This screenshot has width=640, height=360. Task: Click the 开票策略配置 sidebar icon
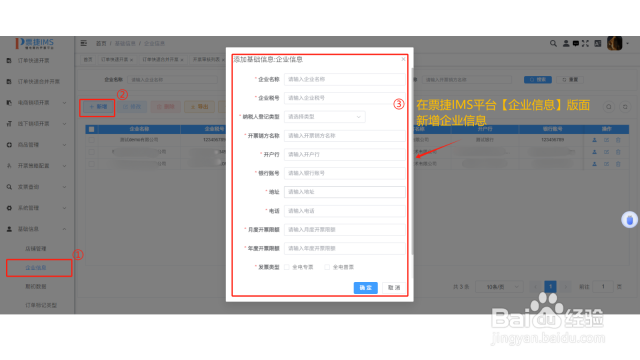[9, 166]
